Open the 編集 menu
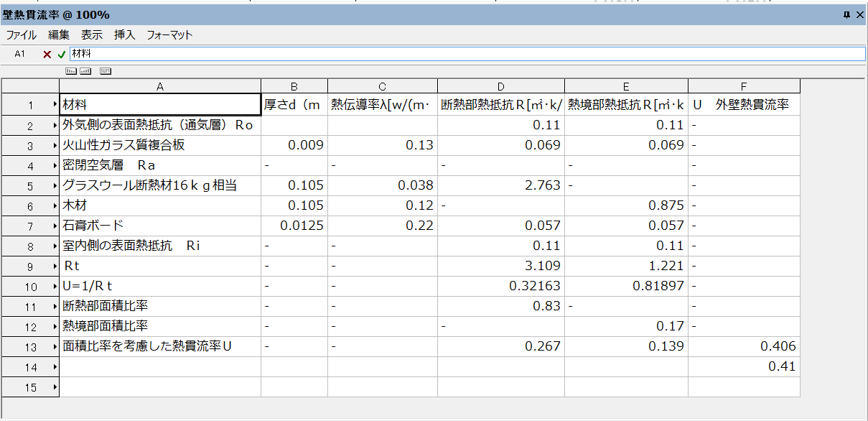The height and width of the screenshot is (421, 868). [59, 34]
